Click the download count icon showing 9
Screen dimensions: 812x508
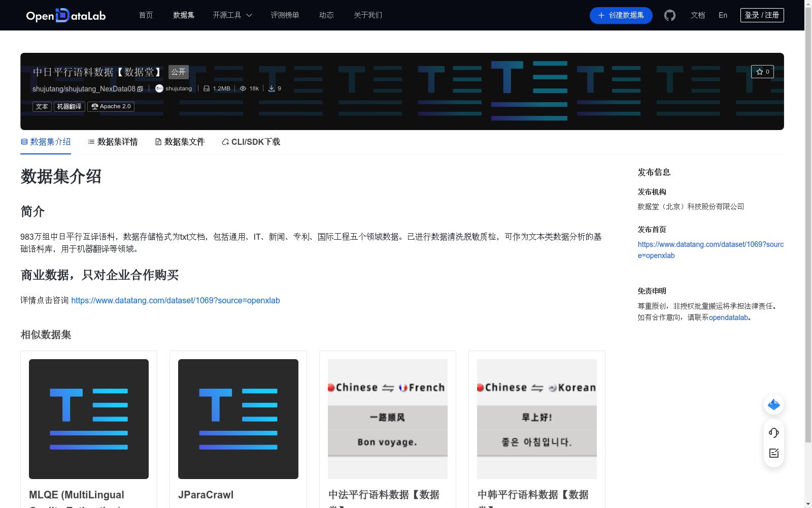click(x=272, y=88)
